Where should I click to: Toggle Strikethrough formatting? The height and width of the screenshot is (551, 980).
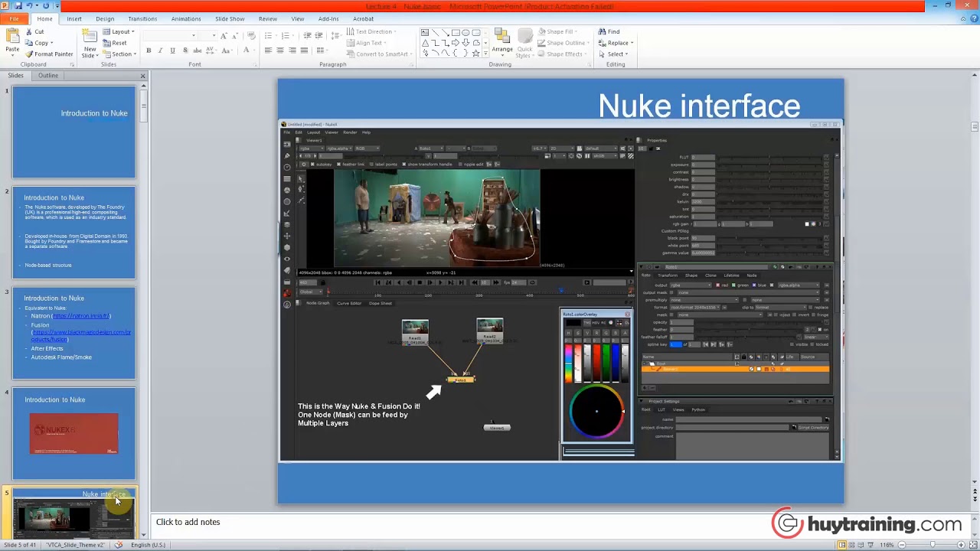[197, 51]
